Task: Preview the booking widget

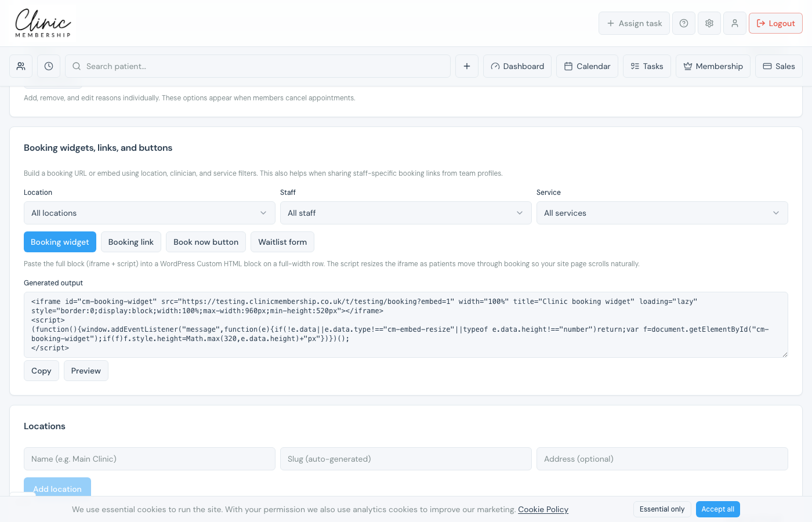Action: point(86,371)
